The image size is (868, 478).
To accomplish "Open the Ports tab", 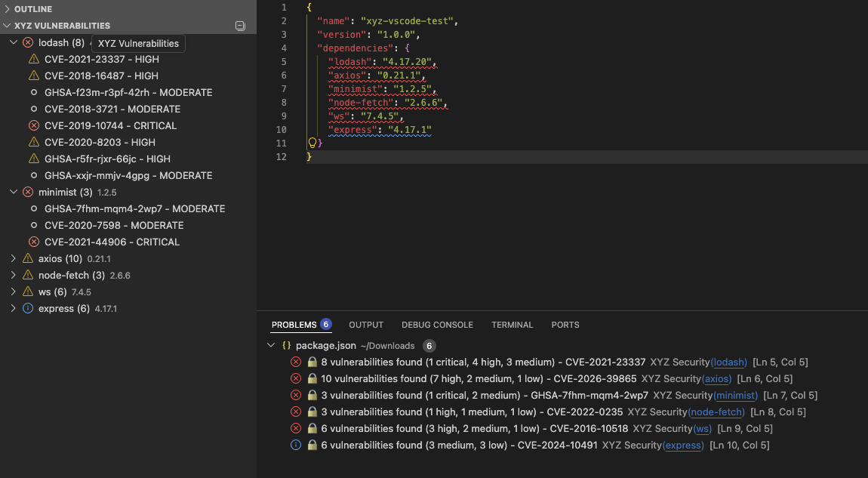I will point(565,325).
